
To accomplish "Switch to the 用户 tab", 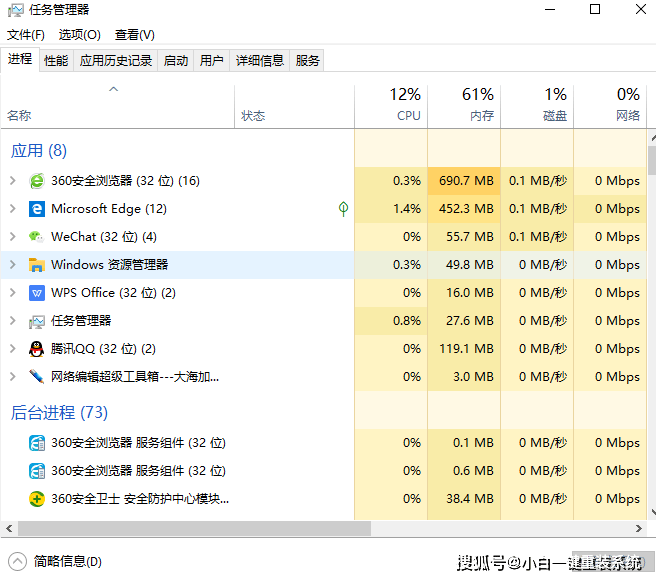I will [211, 61].
